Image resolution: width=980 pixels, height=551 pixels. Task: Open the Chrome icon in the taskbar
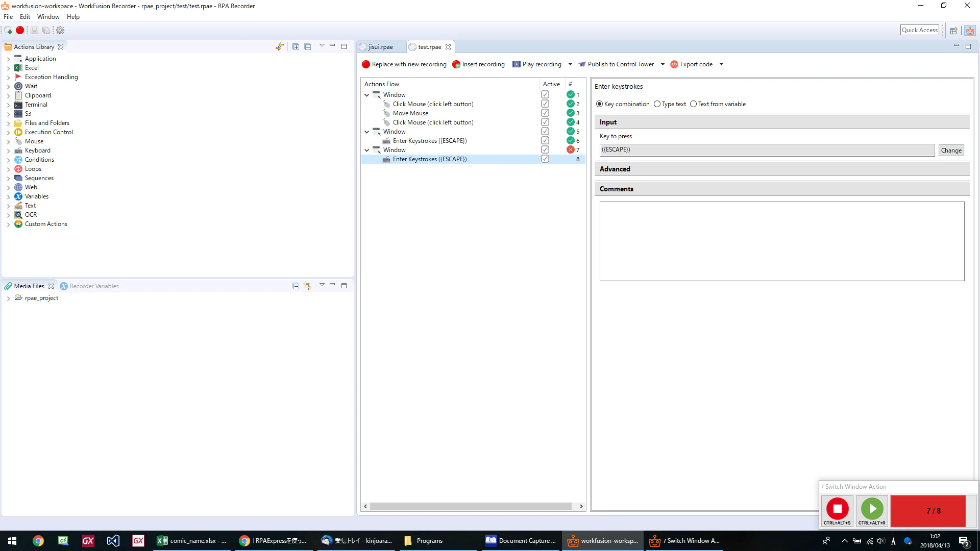(x=38, y=541)
